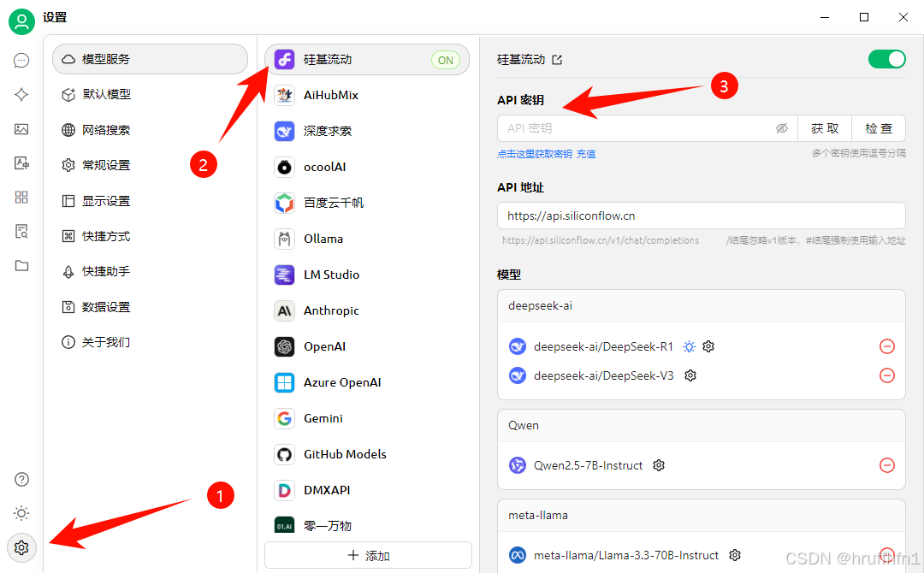Click the ON badge on 硅基流动

(446, 60)
